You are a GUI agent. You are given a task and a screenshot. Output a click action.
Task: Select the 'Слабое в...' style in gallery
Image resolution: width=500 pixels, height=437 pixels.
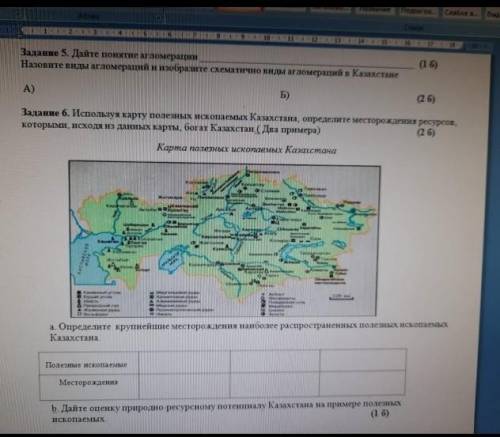click(x=462, y=13)
